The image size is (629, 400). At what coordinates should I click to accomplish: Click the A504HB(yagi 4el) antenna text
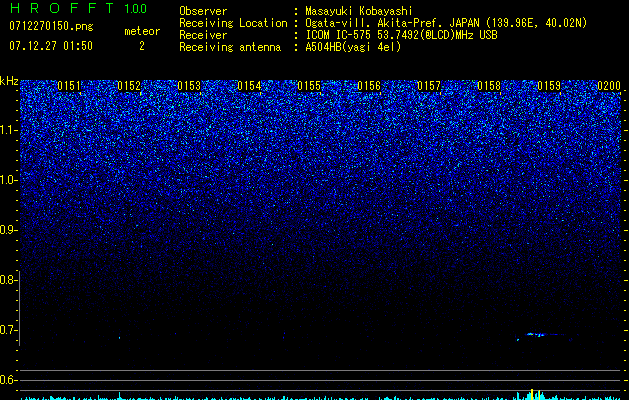tap(353, 47)
